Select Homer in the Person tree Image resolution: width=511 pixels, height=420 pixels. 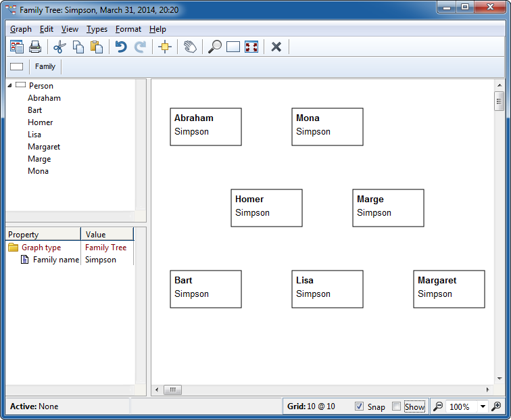coord(40,122)
